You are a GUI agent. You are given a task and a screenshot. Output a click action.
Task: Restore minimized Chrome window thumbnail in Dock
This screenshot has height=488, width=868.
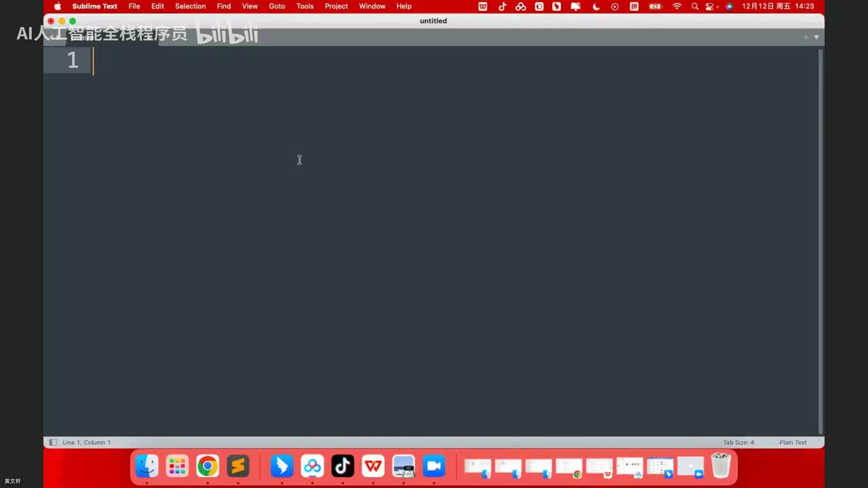(569, 468)
